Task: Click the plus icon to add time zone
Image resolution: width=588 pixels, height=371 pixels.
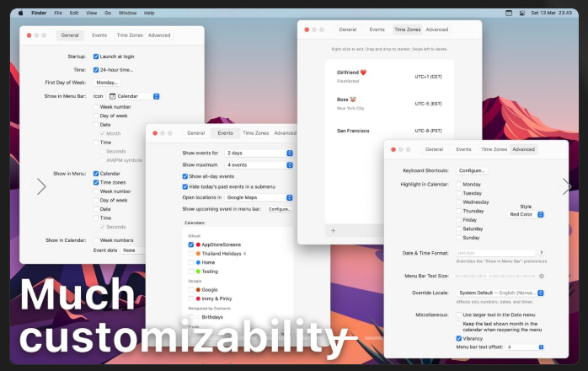Action: 333,230
